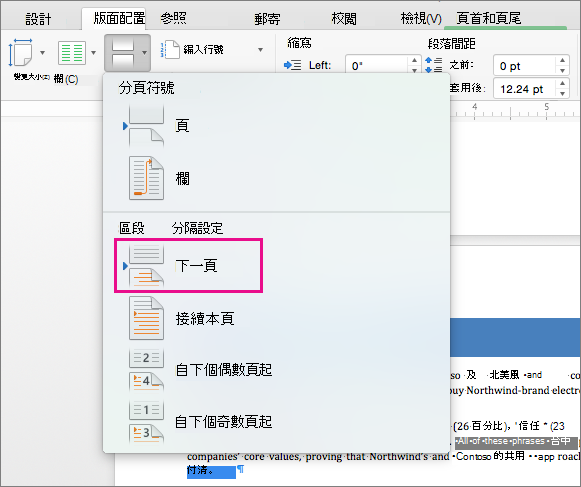
Task: Click the 編入行號 label
Action: coord(203,50)
